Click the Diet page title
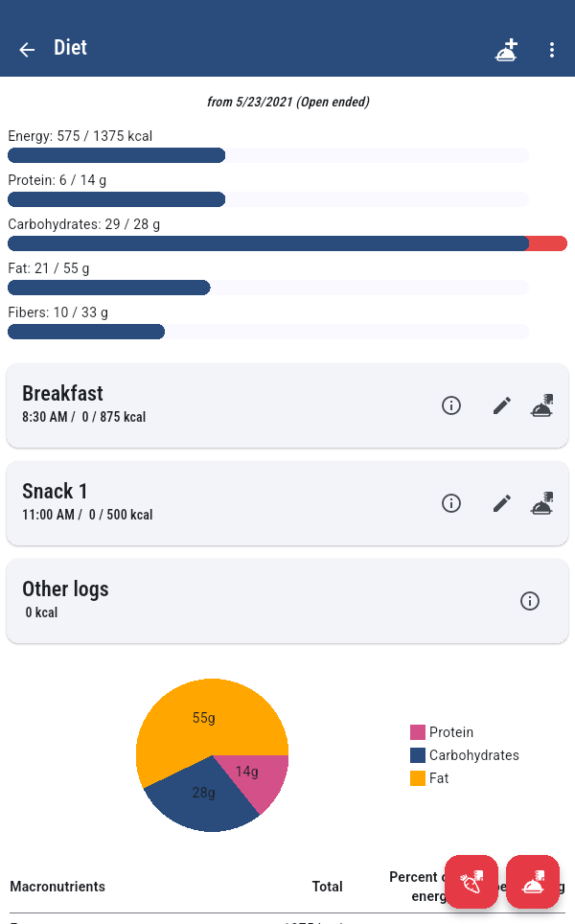The image size is (575, 924). tap(70, 48)
